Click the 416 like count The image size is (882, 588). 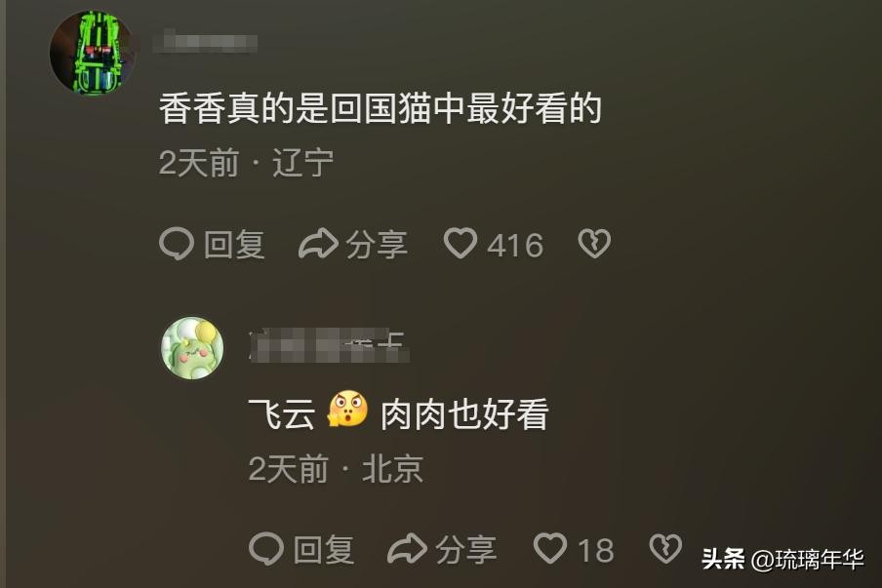point(515,245)
